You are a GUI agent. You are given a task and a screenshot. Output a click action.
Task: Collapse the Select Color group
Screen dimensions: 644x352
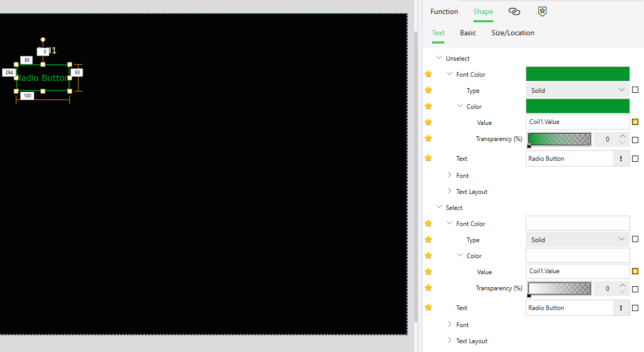tap(460, 256)
